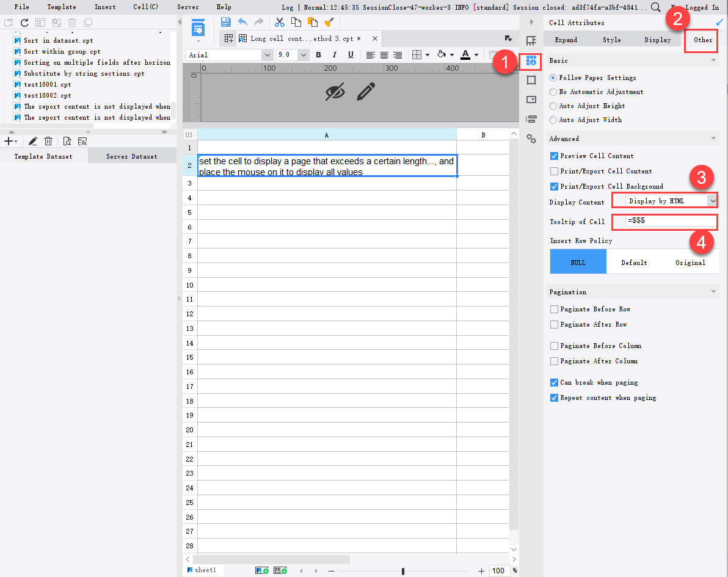
Task: Collapse the Basic section
Action: coord(713,60)
